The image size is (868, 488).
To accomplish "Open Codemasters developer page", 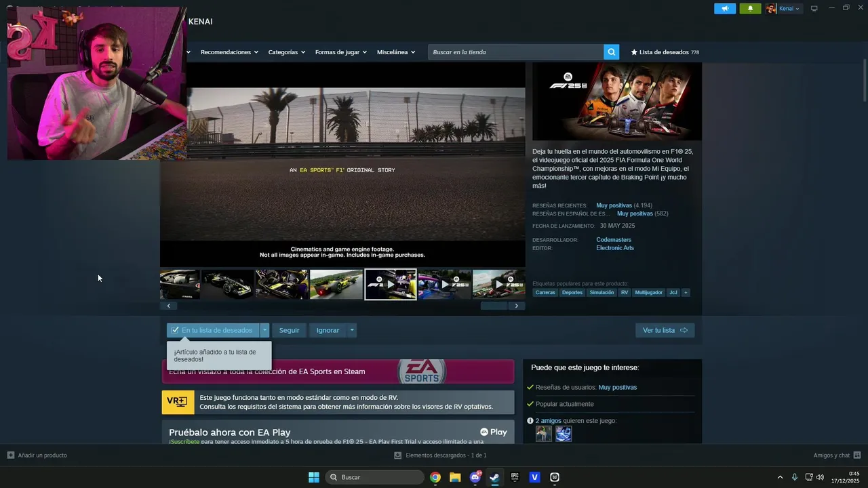I will point(614,240).
